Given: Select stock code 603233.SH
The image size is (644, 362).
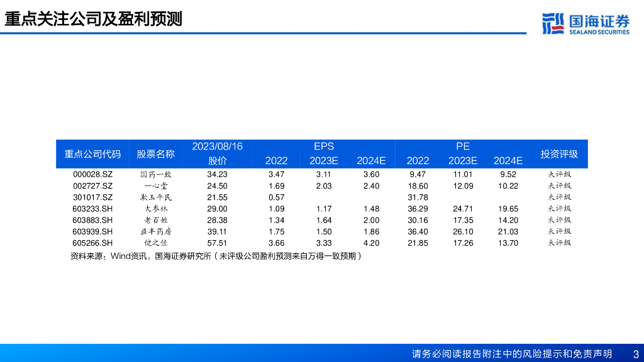Looking at the screenshot, I should [92, 209].
